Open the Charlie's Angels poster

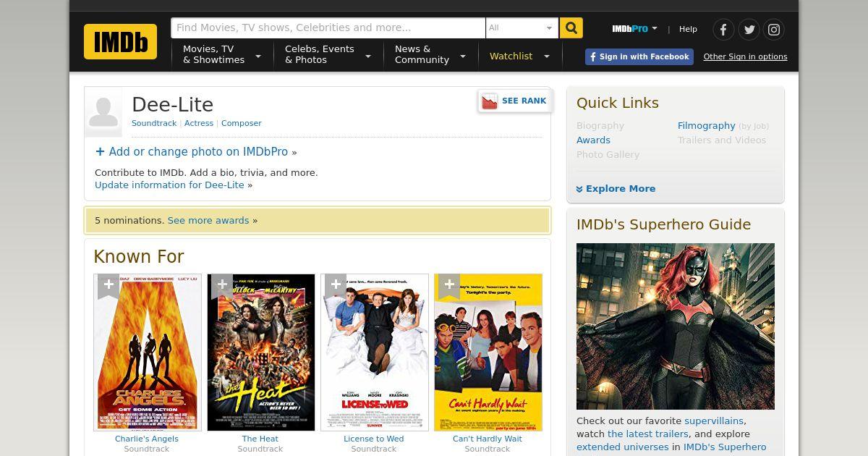click(148, 352)
